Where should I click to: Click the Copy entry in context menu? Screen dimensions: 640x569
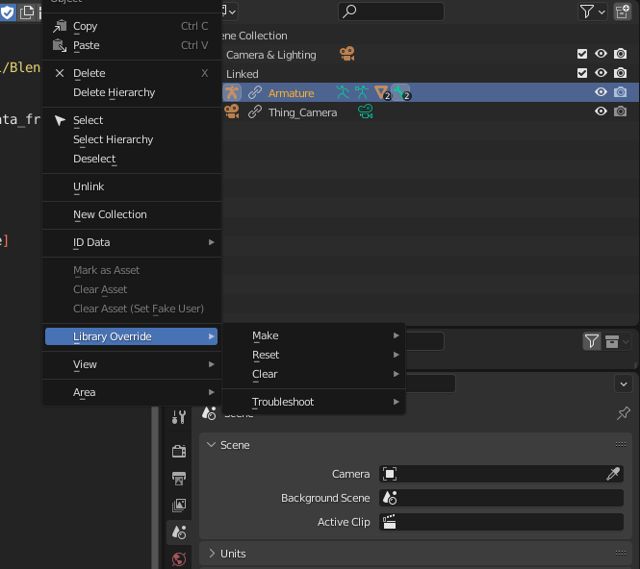pos(132,26)
